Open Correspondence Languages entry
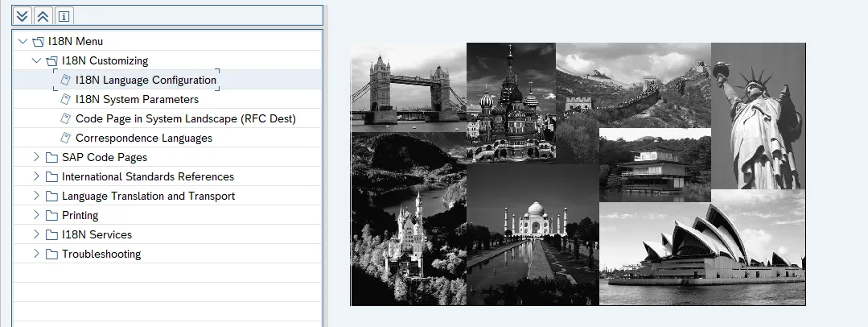The width and height of the screenshot is (868, 327). pos(144,138)
